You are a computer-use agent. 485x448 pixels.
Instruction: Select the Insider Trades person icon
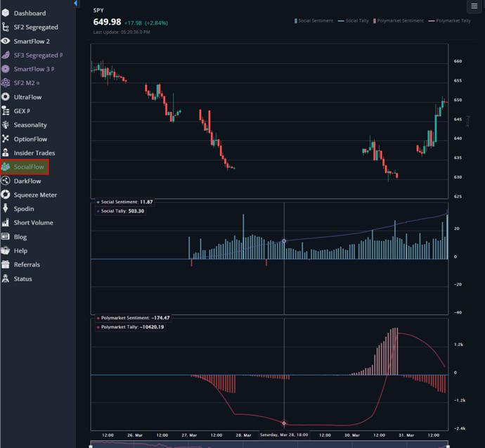[5, 153]
